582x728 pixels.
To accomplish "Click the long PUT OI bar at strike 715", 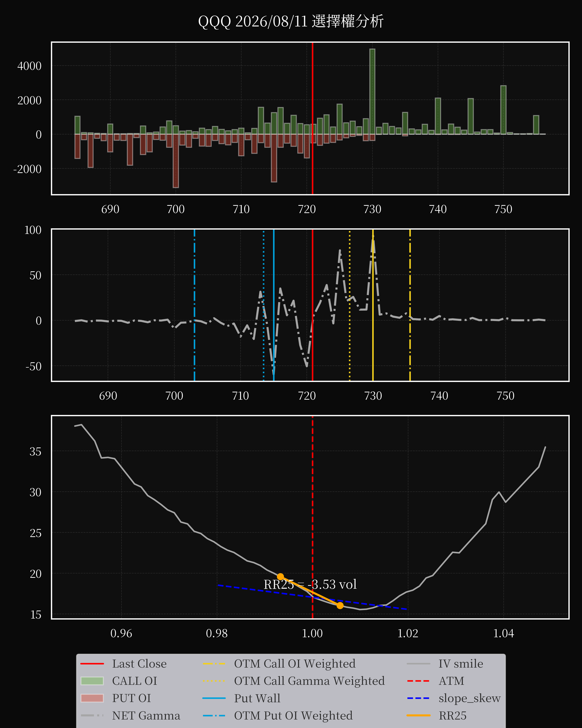I will 274,158.
